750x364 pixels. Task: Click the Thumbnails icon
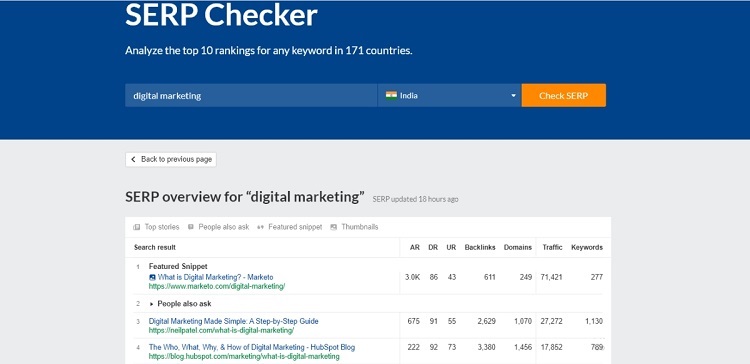tap(333, 227)
